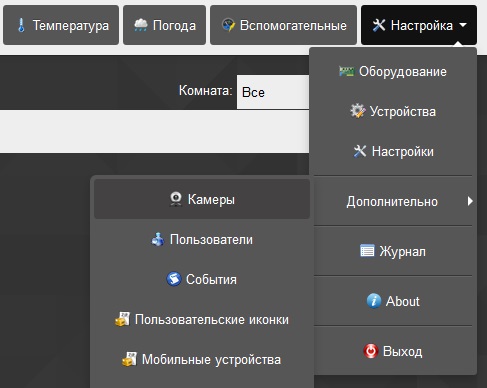The width and height of the screenshot is (487, 388).
Task: Choose About from the menu
Action: [393, 301]
